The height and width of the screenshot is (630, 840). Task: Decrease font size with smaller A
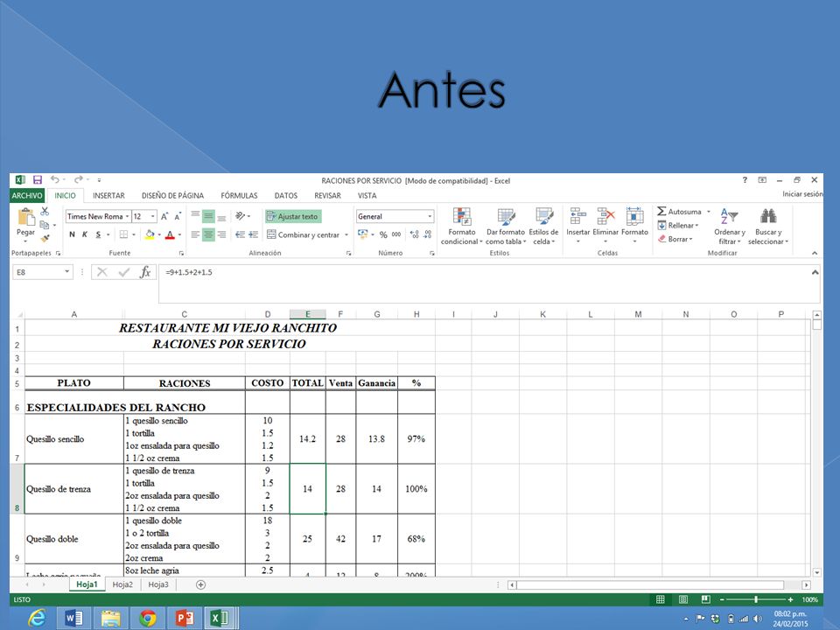point(178,216)
